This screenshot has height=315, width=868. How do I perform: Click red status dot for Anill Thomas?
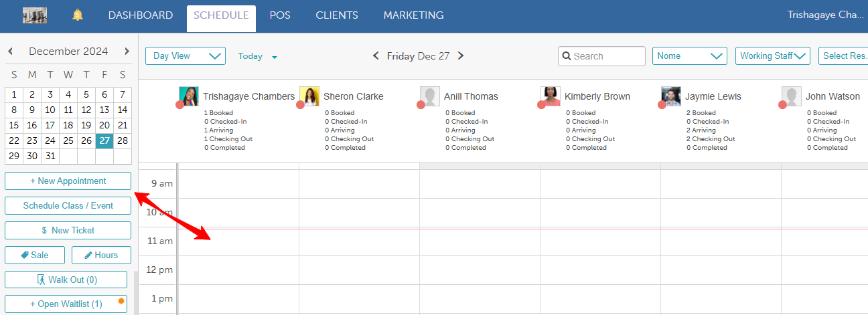421,105
